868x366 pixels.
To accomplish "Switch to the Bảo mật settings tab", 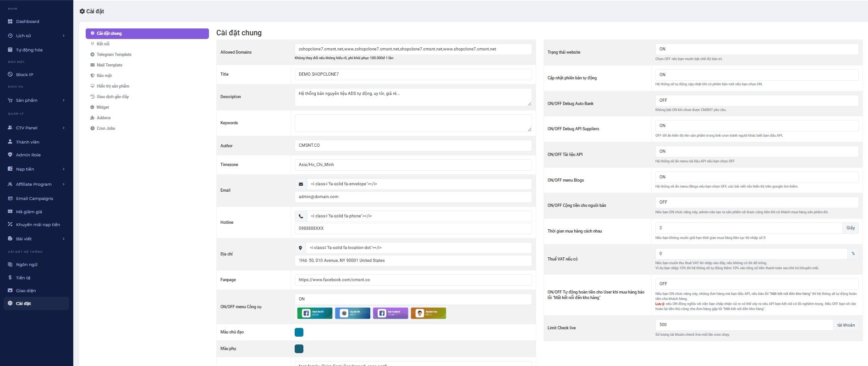I will [x=104, y=76].
